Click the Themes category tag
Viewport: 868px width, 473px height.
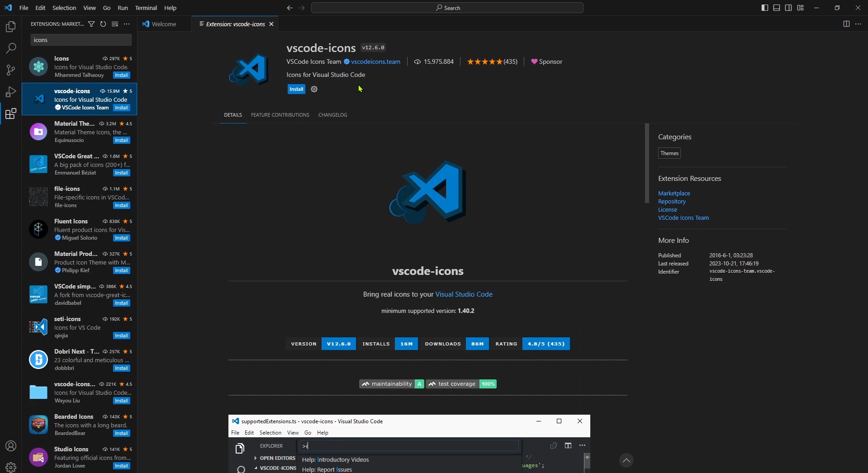pos(669,153)
